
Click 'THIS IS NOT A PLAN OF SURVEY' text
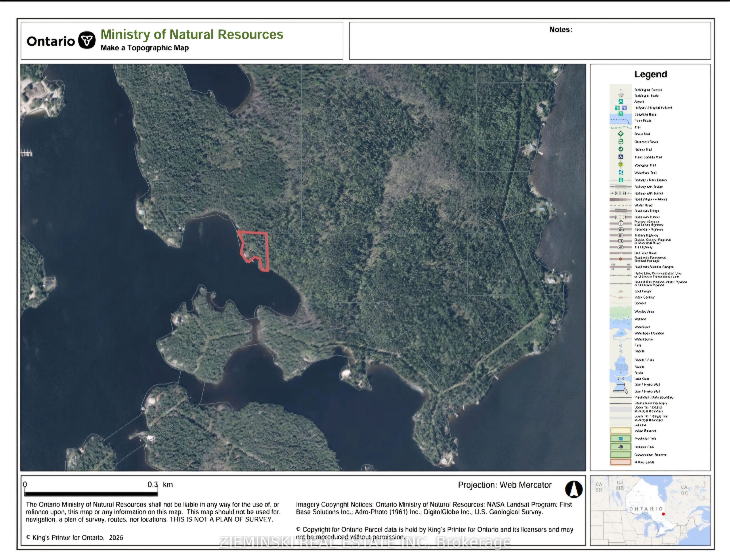(221, 519)
